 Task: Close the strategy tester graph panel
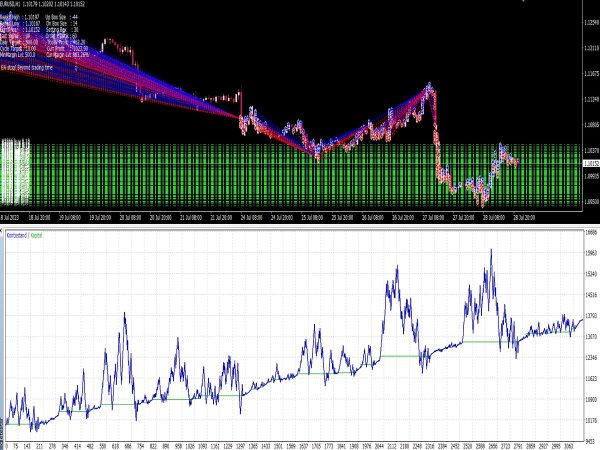coord(1,230)
